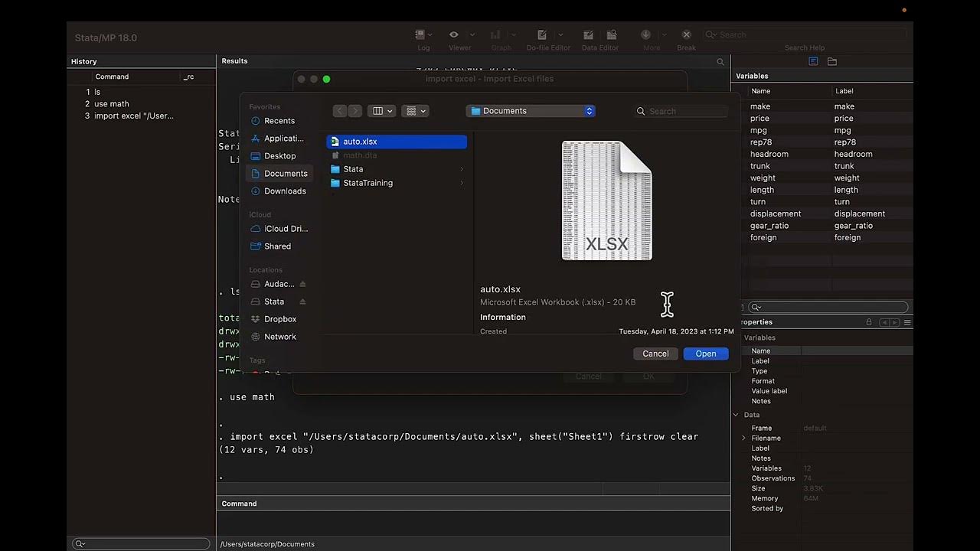This screenshot has height=551, width=980.
Task: Click the XLSX file preview thumbnail
Action: click(x=607, y=201)
